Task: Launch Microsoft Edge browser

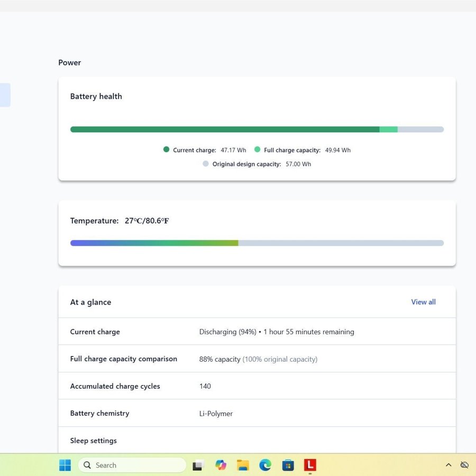Action: [265, 465]
